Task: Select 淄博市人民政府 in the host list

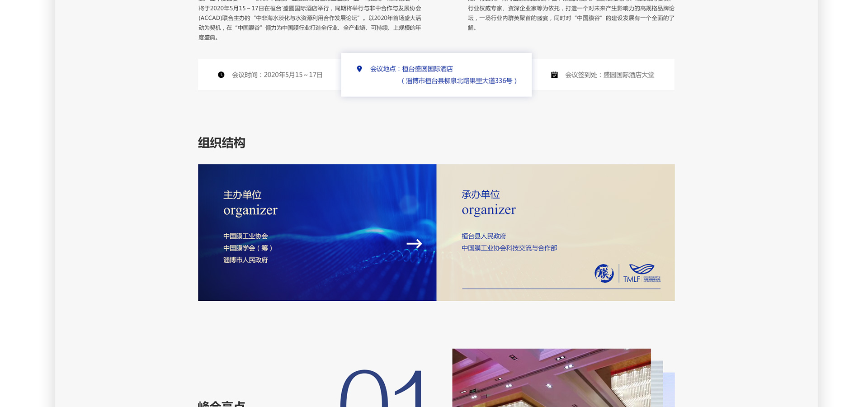Action: pyautogui.click(x=245, y=260)
